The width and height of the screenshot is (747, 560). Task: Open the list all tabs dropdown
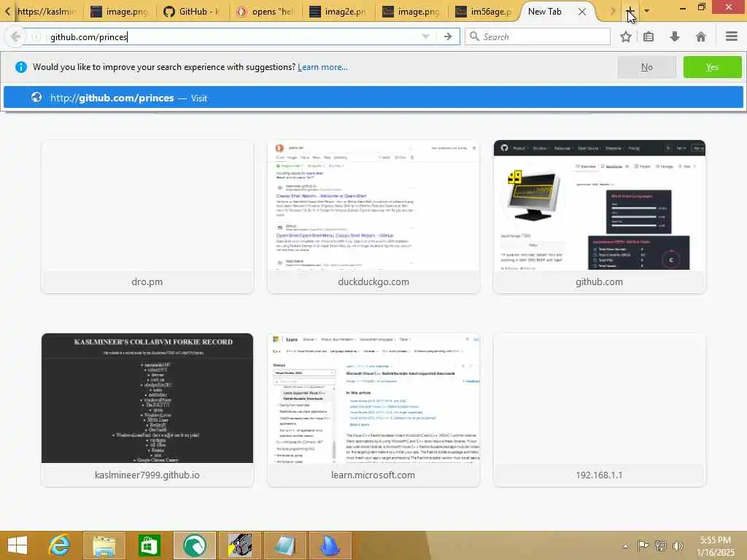[x=646, y=10]
